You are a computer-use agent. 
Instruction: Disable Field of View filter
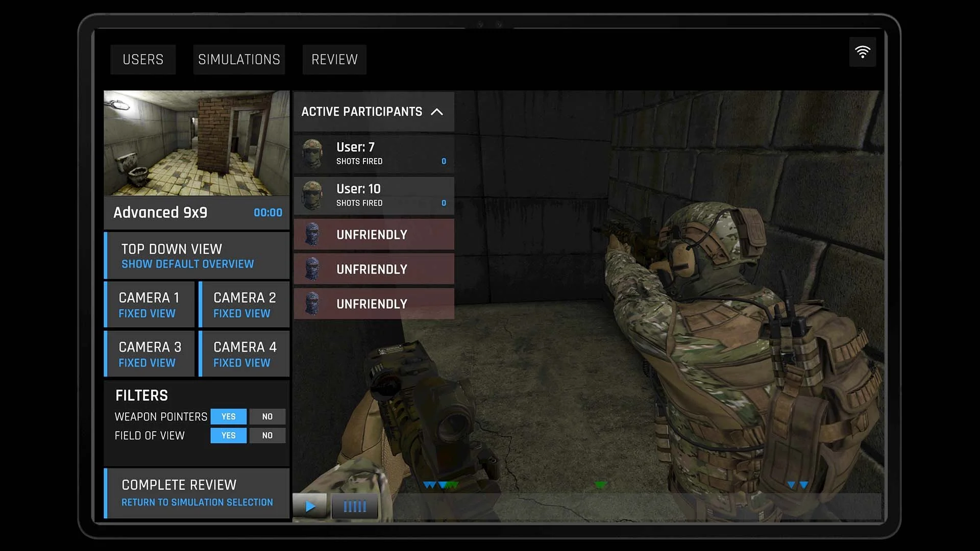click(267, 436)
